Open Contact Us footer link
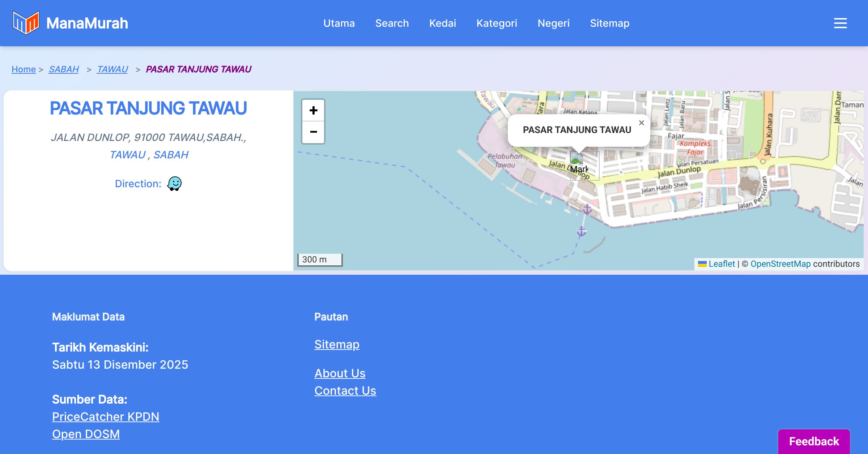The height and width of the screenshot is (454, 868). tap(345, 390)
